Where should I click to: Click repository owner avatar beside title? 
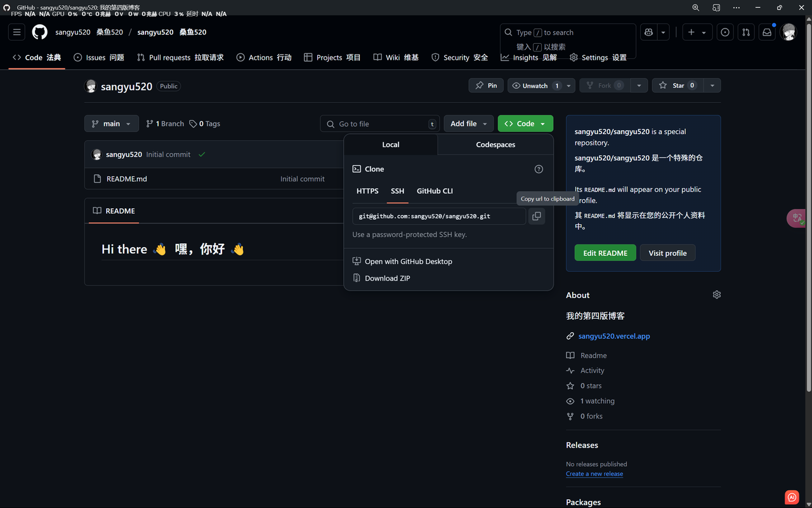tap(91, 86)
